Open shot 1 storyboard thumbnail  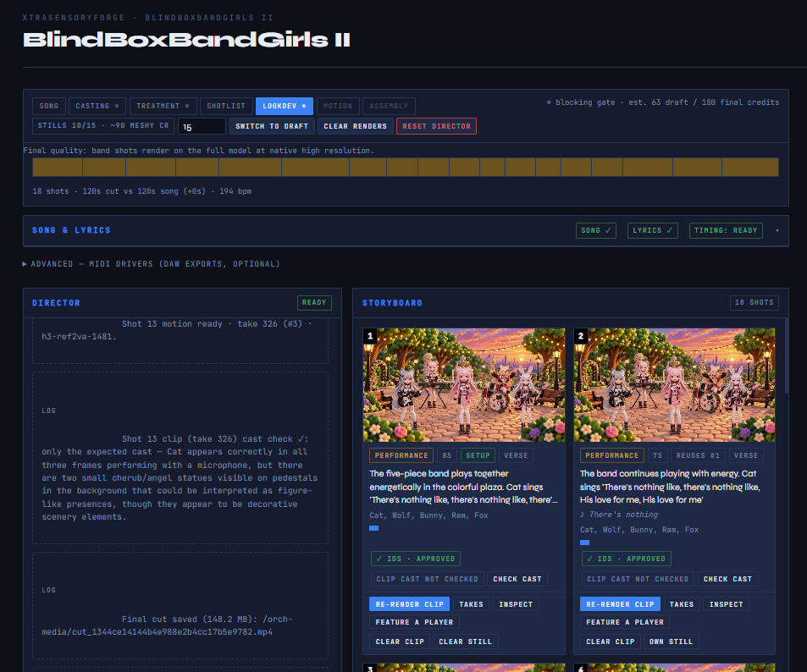coord(464,385)
